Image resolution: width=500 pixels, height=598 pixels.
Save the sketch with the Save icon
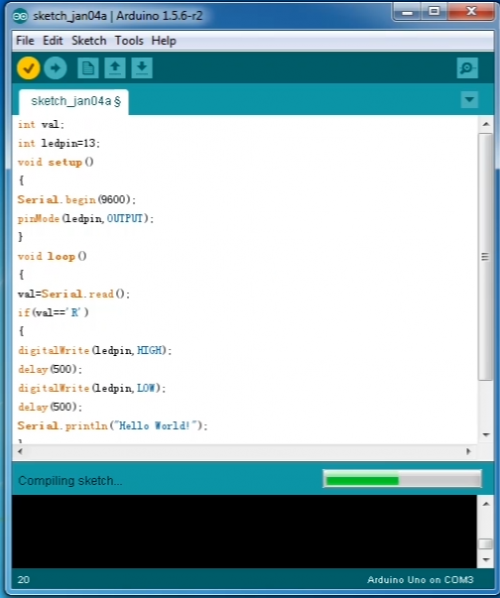tap(142, 68)
